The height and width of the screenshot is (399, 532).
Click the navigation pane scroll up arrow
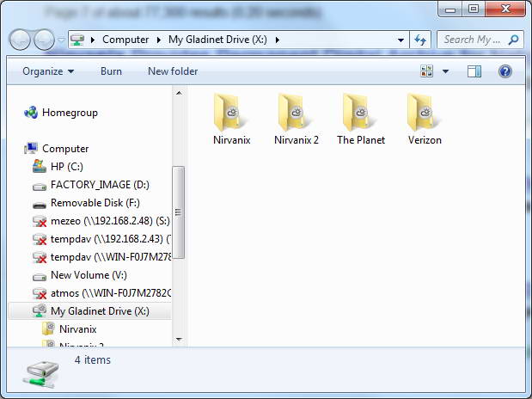click(179, 93)
